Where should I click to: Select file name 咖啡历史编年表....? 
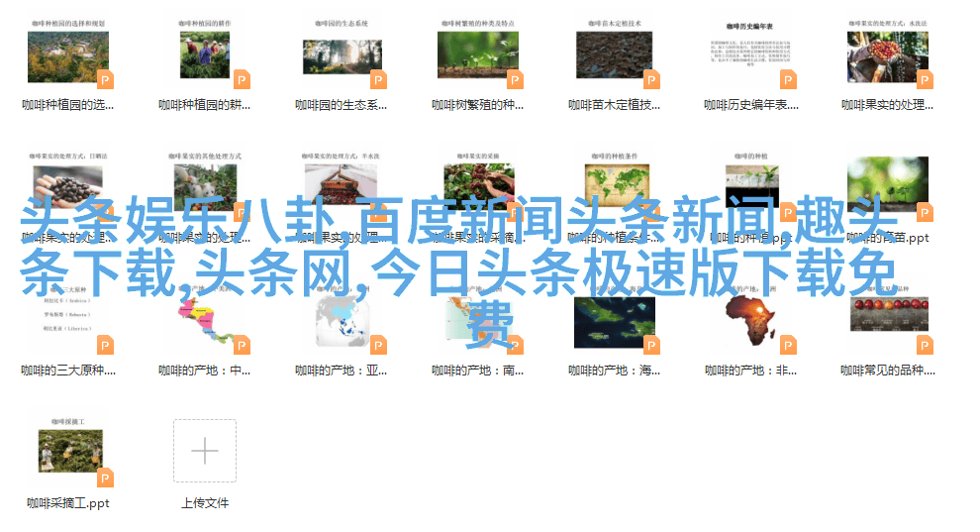pyautogui.click(x=751, y=105)
